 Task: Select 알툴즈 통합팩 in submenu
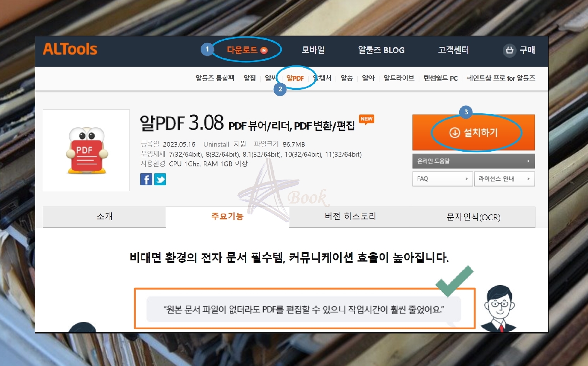pos(215,78)
